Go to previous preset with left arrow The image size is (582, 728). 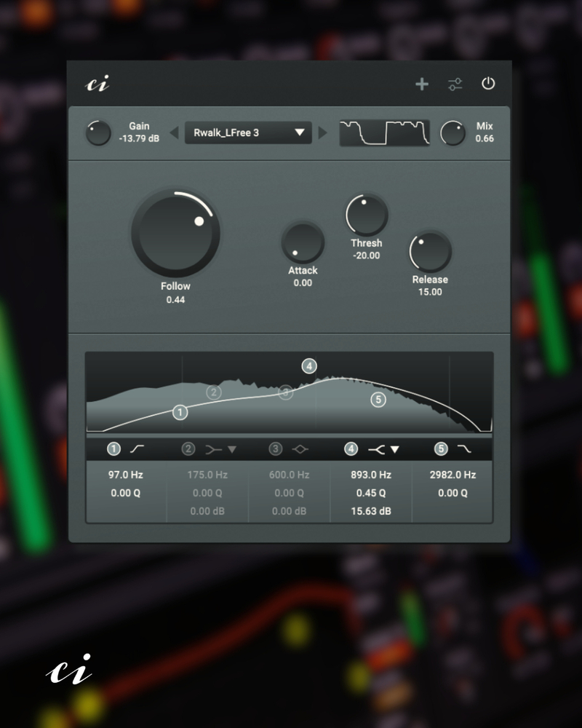click(174, 132)
